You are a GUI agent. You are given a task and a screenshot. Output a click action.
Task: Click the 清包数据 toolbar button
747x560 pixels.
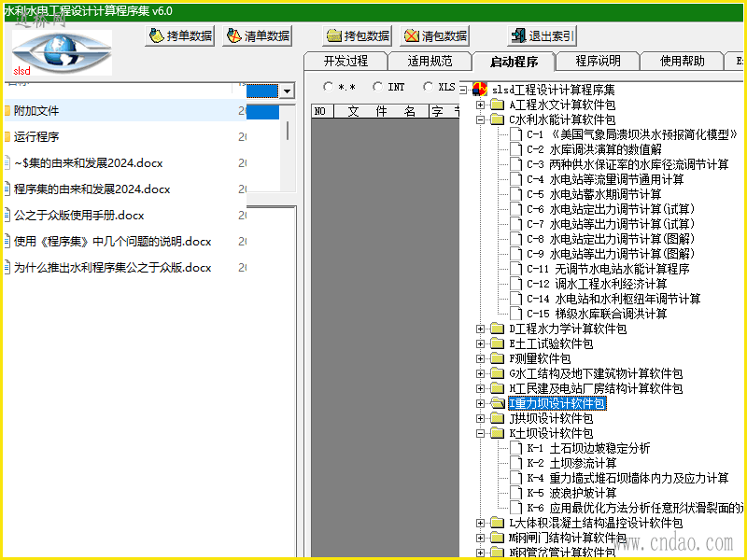click(435, 35)
